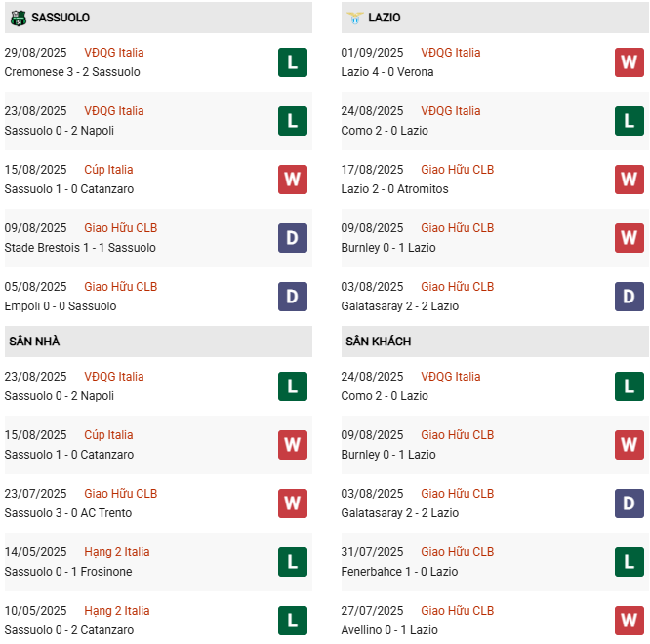Click the L badge for Cremonese 3-2 Sassuolo
650x644 pixels.
[293, 62]
